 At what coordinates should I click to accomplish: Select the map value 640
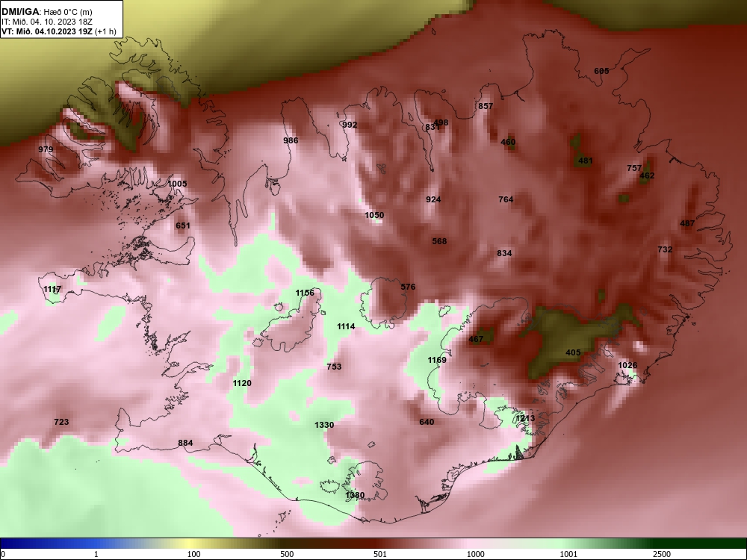[427, 422]
